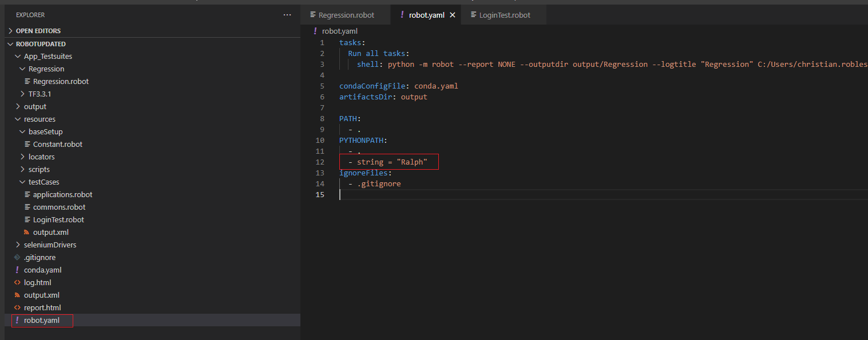The image size is (868, 340).
Task: Click the conda.yaml exclamation file icon
Action: [17, 270]
